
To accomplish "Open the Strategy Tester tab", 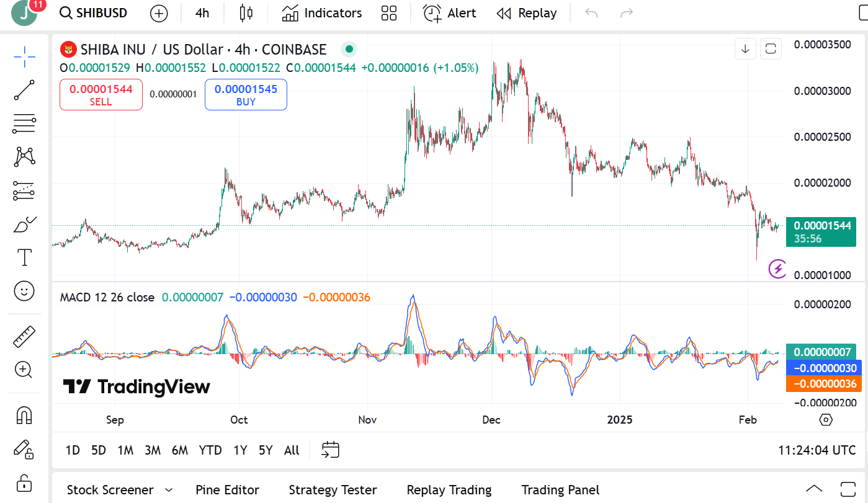I will tap(333, 490).
